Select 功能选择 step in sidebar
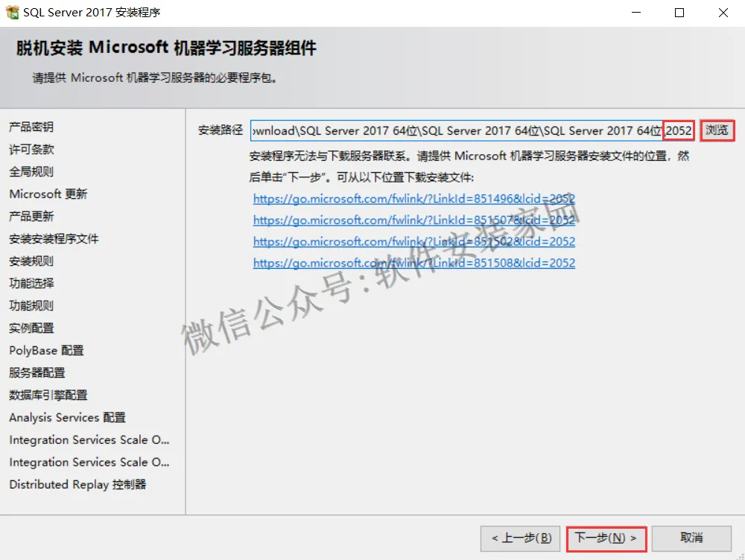This screenshot has width=745, height=560. click(31, 283)
